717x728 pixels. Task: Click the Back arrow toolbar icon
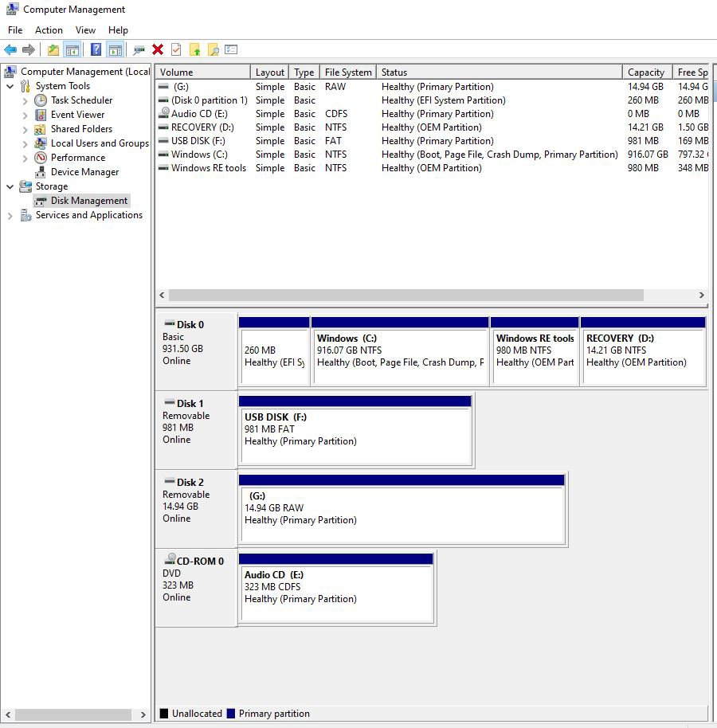(x=10, y=49)
